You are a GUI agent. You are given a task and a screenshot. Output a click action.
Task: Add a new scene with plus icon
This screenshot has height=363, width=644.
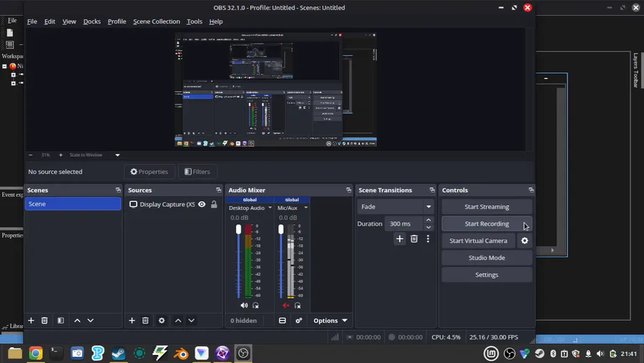(x=31, y=320)
